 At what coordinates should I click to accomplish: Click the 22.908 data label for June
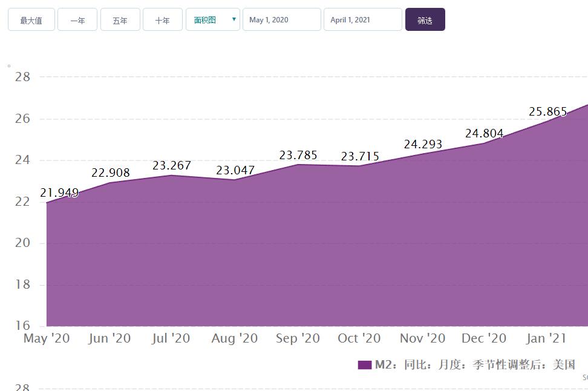pyautogui.click(x=111, y=172)
